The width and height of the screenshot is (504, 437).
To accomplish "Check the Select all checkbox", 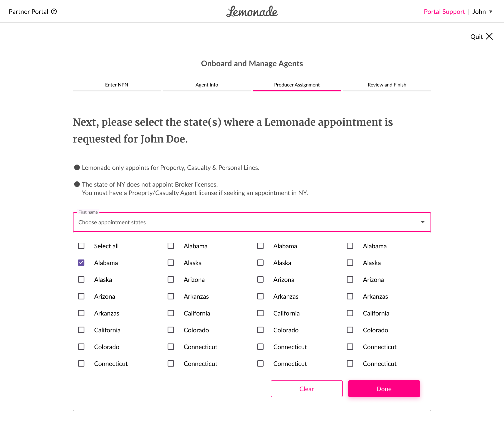I will [81, 246].
